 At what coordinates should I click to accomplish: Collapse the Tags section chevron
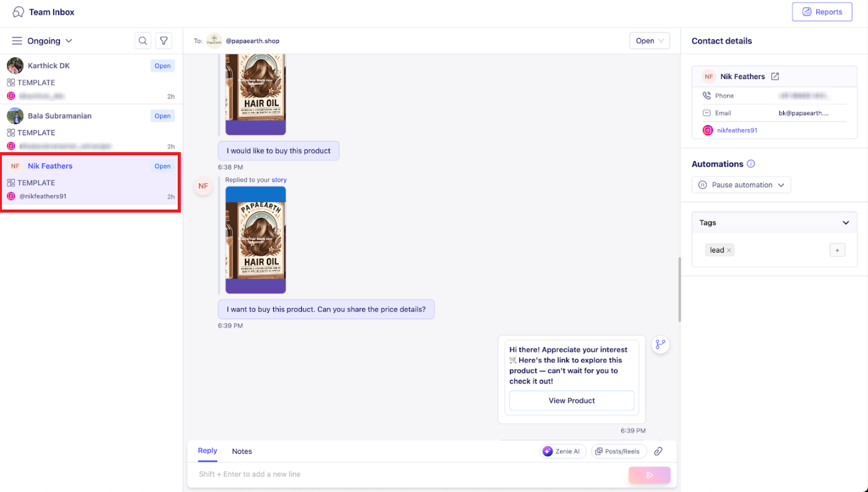click(x=846, y=223)
